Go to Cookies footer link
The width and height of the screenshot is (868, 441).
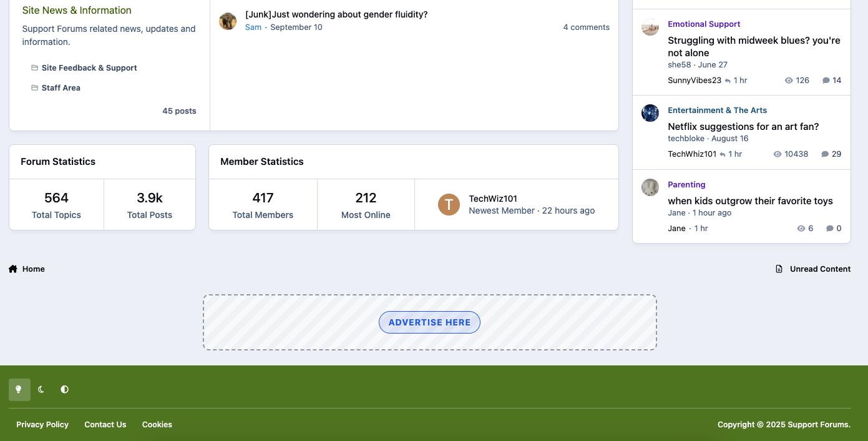tap(157, 425)
